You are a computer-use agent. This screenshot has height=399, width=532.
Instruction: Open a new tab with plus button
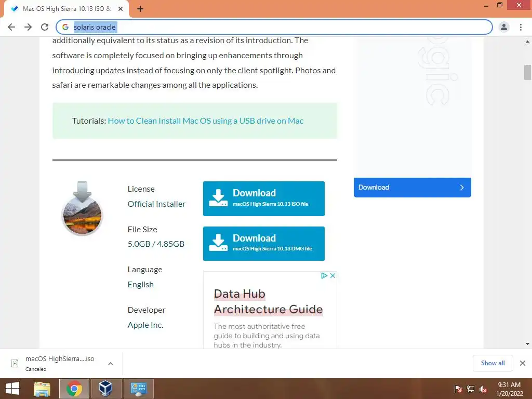[140, 9]
